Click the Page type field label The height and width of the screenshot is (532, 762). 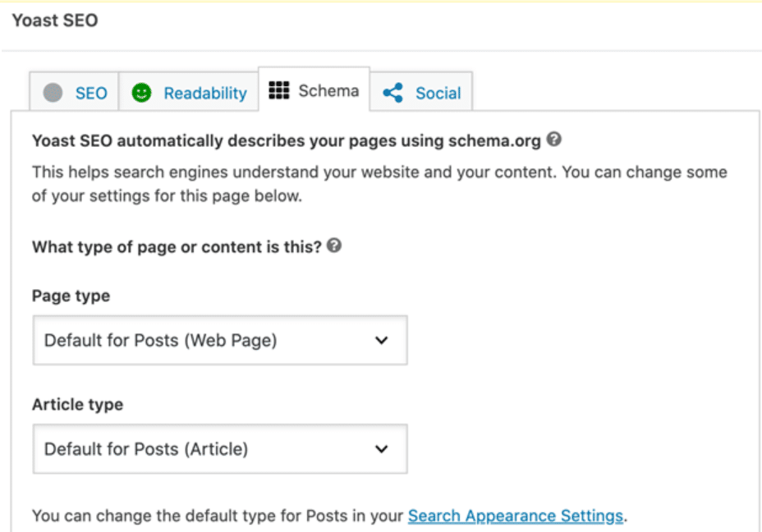tap(71, 296)
